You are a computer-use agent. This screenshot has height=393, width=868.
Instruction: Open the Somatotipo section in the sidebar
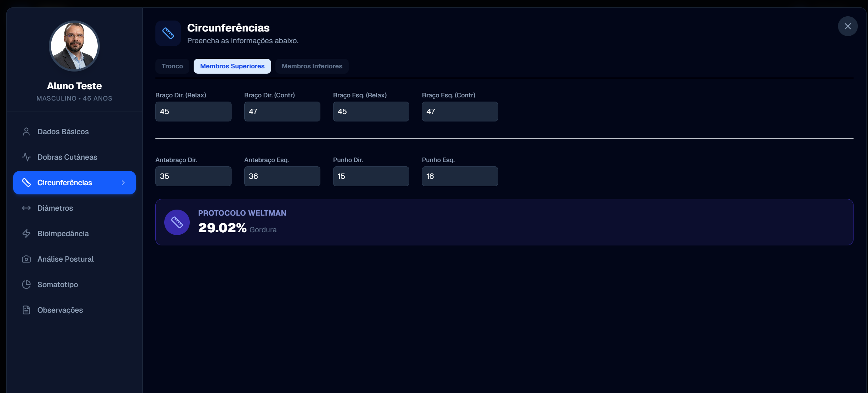pos(58,285)
